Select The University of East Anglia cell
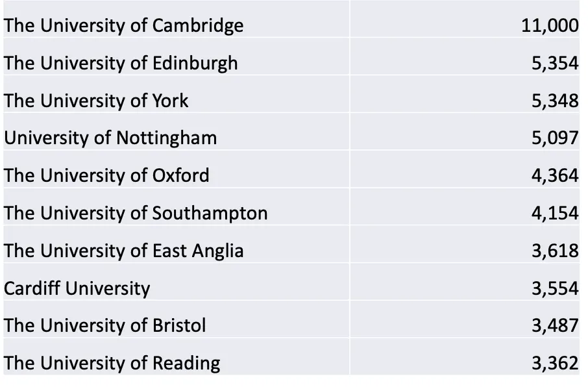 (177, 244)
